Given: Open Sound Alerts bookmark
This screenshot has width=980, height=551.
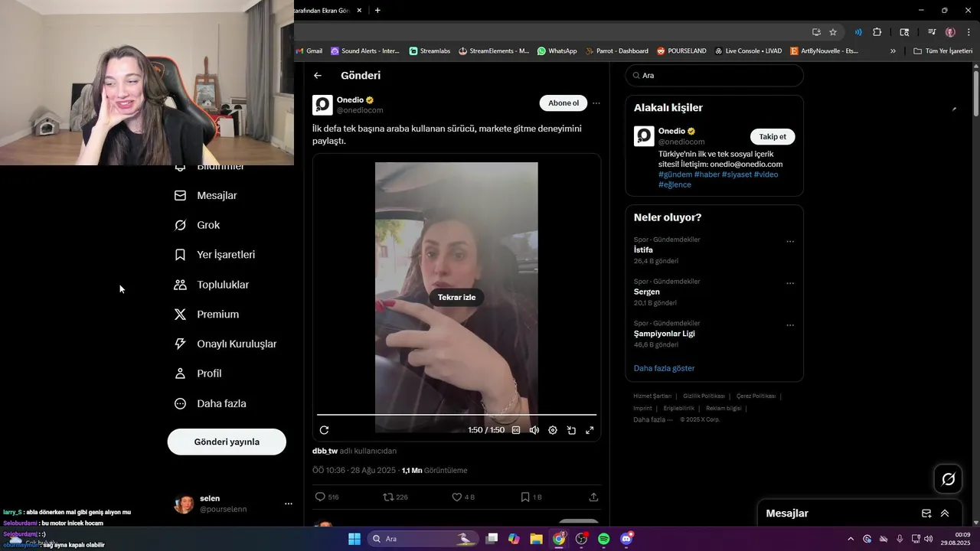Looking at the screenshot, I should 365,51.
